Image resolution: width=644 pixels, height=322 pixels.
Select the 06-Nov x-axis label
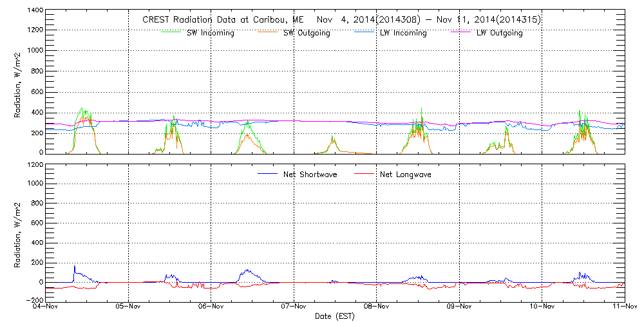[211, 307]
